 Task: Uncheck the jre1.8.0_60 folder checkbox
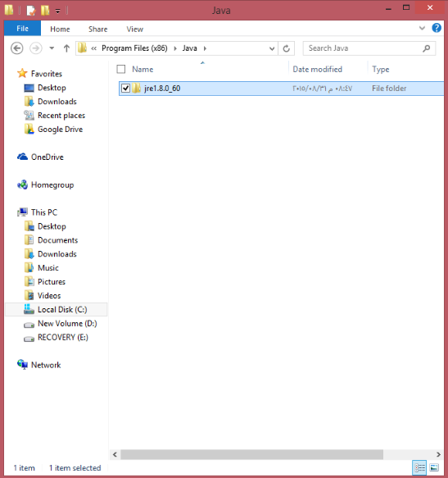125,89
